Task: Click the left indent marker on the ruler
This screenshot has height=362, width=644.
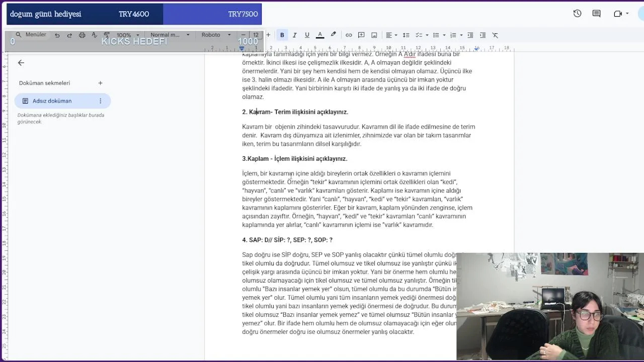Action: coord(242,49)
